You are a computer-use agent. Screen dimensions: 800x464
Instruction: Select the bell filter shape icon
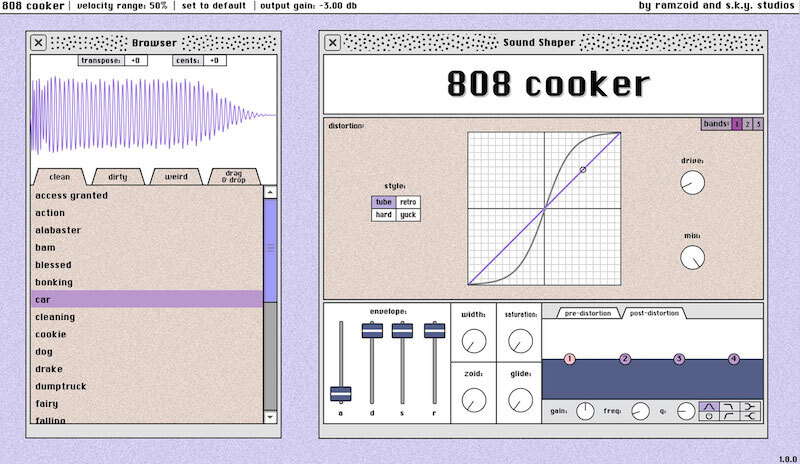point(711,405)
